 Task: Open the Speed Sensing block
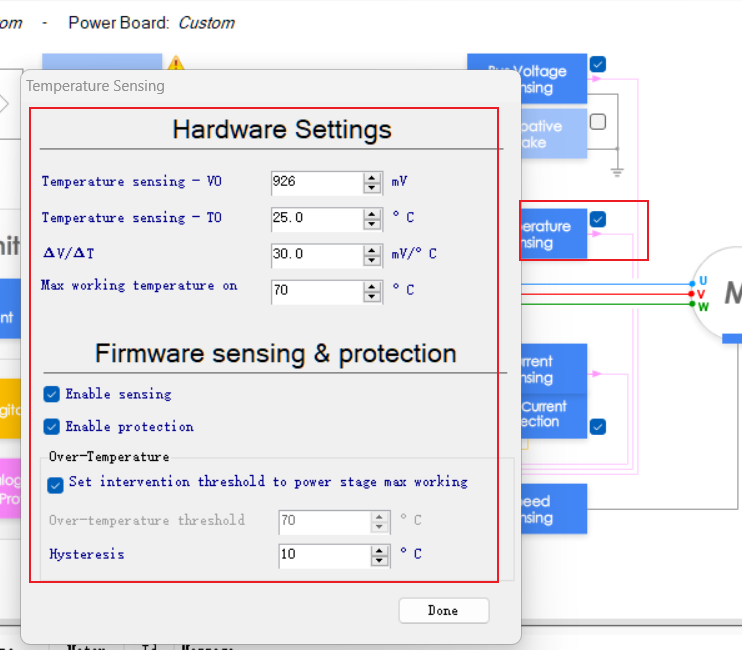554,509
